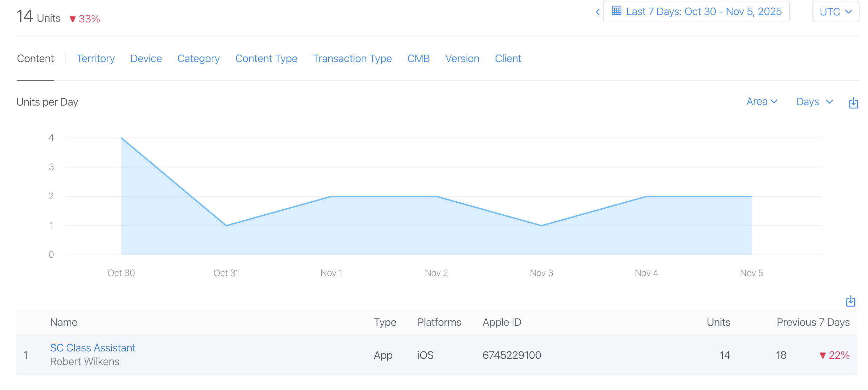This screenshot has width=868, height=390.
Task: Switch to the Device tab
Action: 146,59
